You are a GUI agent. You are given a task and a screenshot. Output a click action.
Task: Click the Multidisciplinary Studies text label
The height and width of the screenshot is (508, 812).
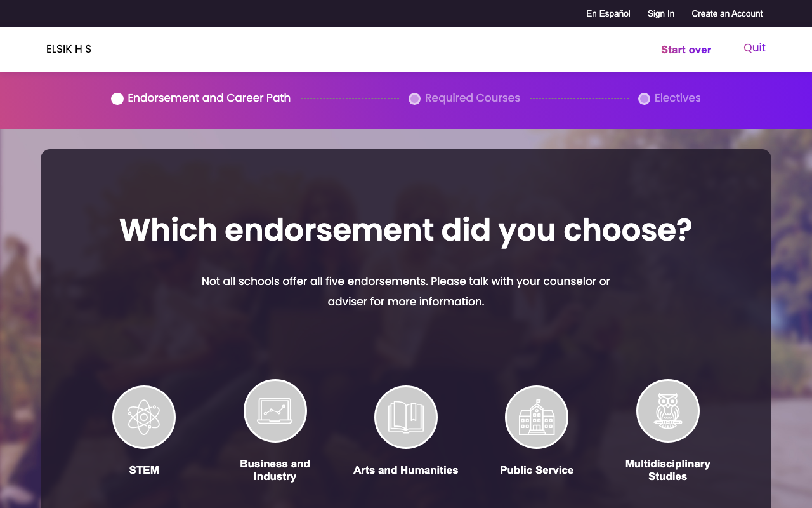(668, 470)
